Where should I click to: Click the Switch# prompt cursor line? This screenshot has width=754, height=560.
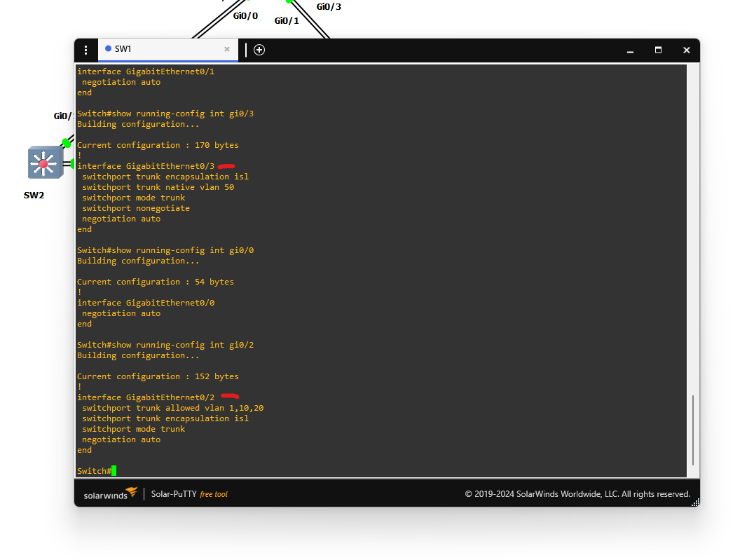click(x=97, y=471)
